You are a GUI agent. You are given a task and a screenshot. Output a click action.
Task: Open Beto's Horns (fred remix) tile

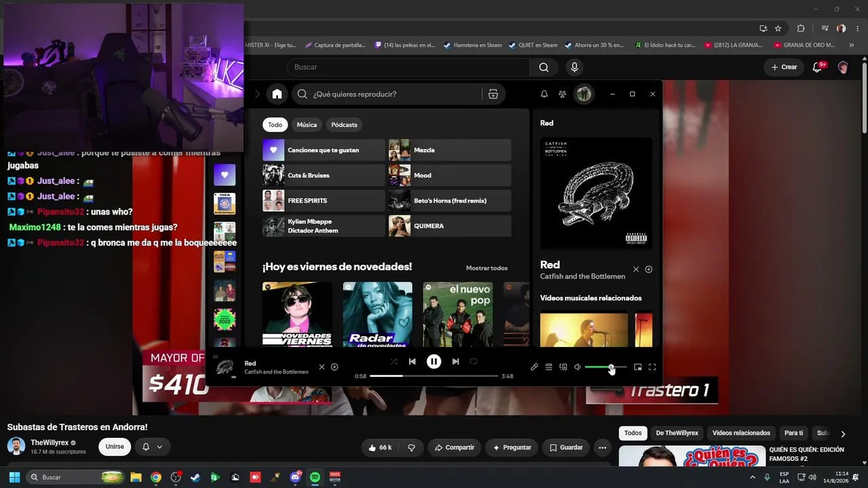[450, 201]
